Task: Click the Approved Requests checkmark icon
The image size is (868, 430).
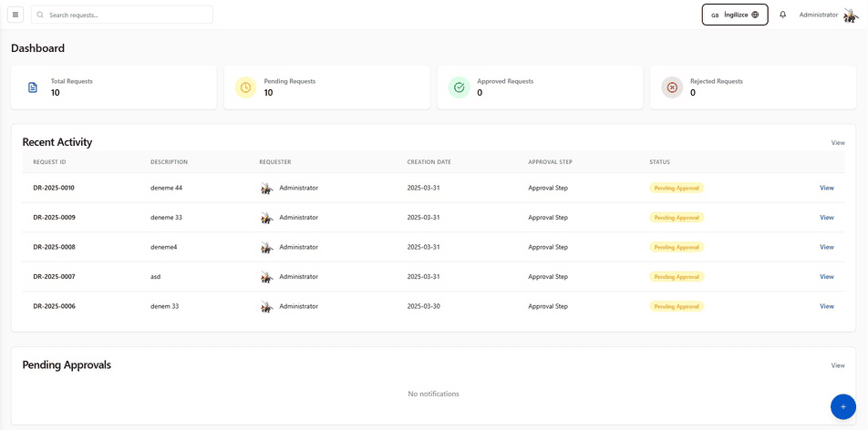Action: click(x=459, y=87)
